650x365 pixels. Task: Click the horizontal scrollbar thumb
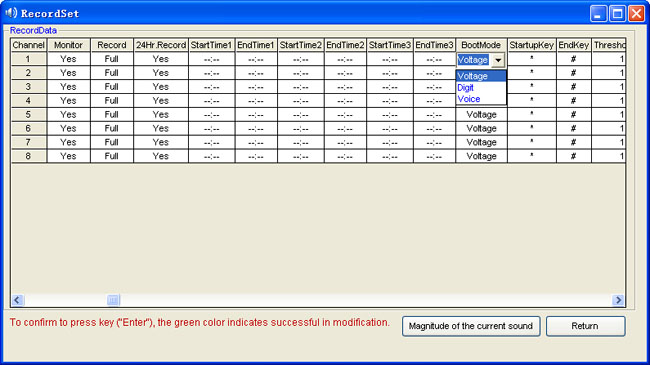click(x=113, y=300)
